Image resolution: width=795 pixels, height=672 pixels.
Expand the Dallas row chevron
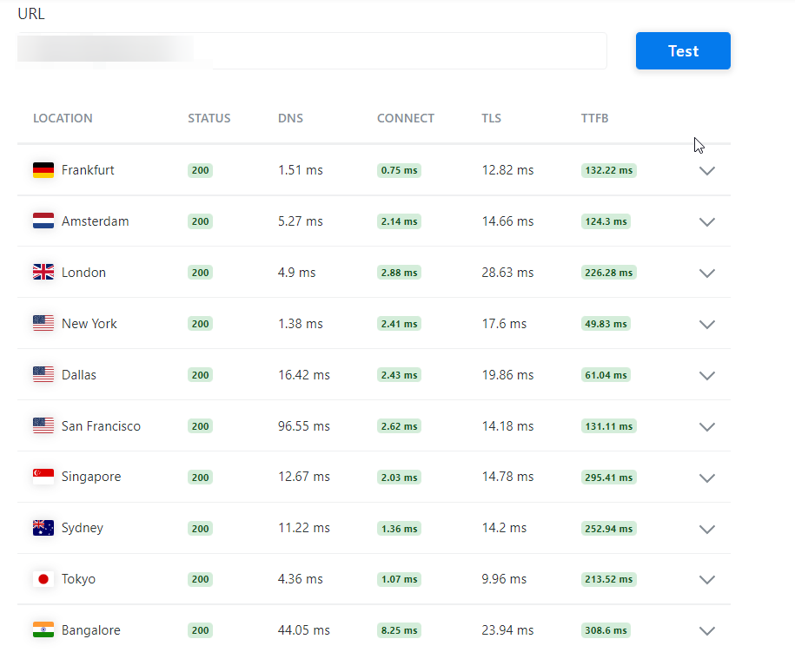click(x=706, y=376)
